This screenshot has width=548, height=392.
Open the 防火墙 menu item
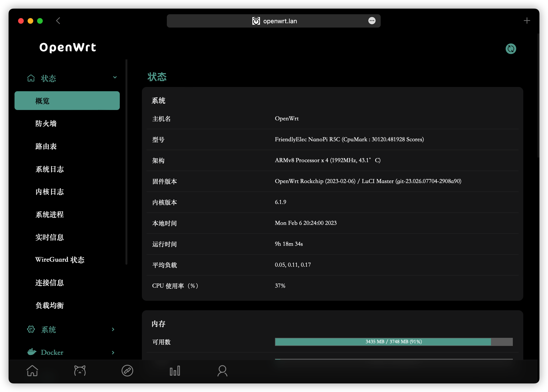pos(46,124)
